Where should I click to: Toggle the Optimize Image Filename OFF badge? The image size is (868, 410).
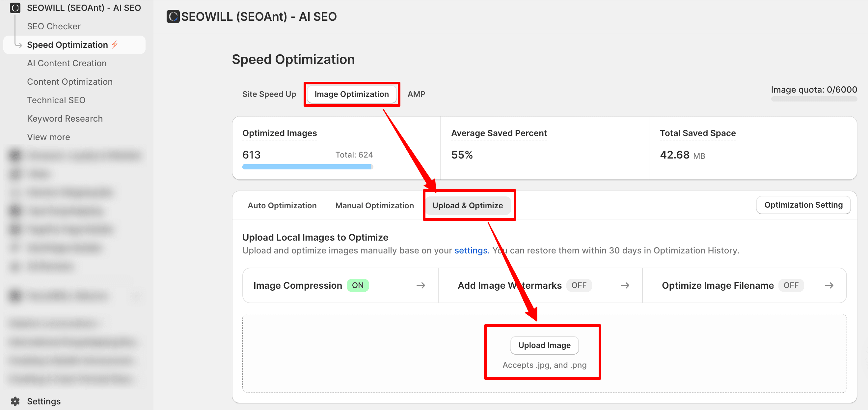click(791, 286)
